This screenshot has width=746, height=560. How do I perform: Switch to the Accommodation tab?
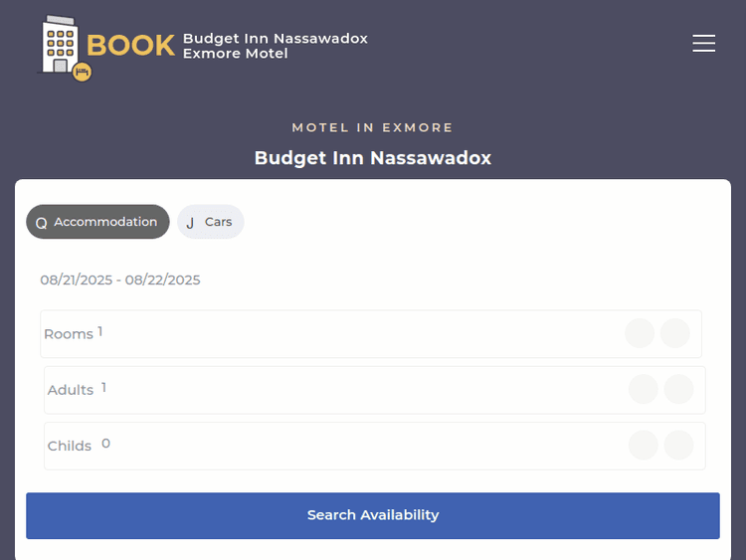[x=97, y=222]
